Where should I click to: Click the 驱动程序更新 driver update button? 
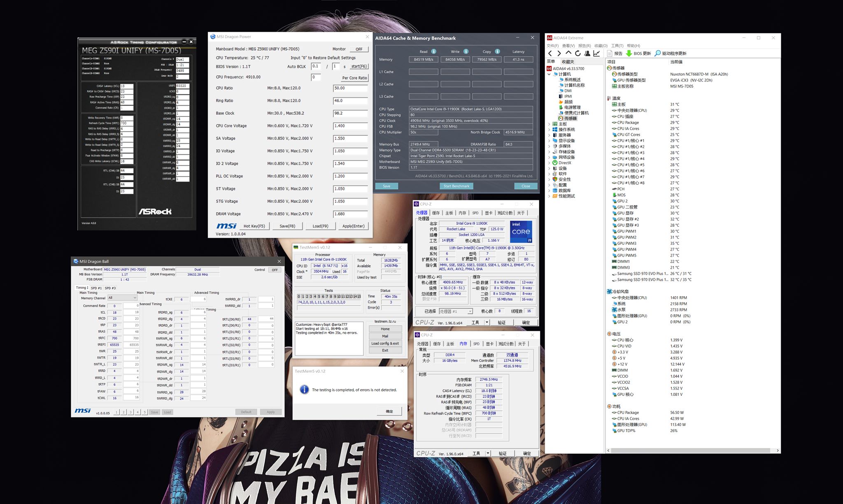pos(671,53)
